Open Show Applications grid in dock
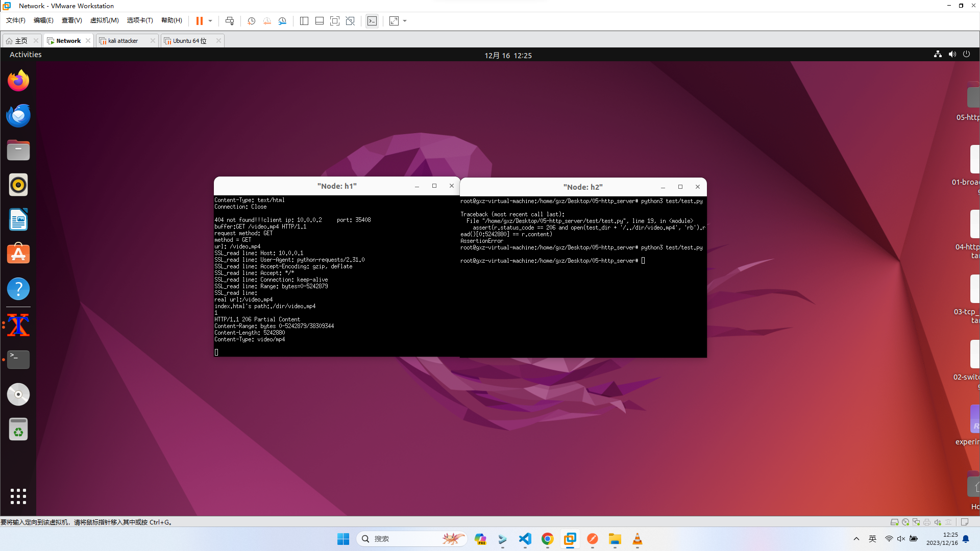 click(x=18, y=496)
